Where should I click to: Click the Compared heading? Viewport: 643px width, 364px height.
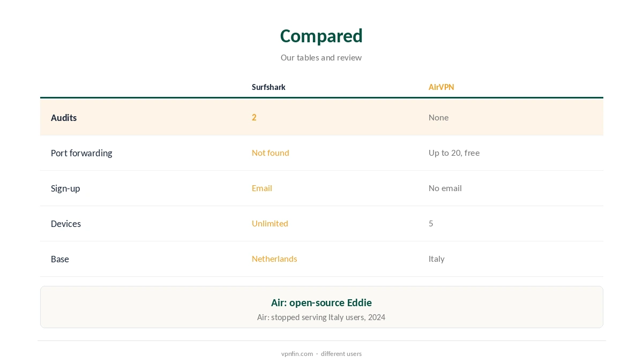click(x=322, y=36)
